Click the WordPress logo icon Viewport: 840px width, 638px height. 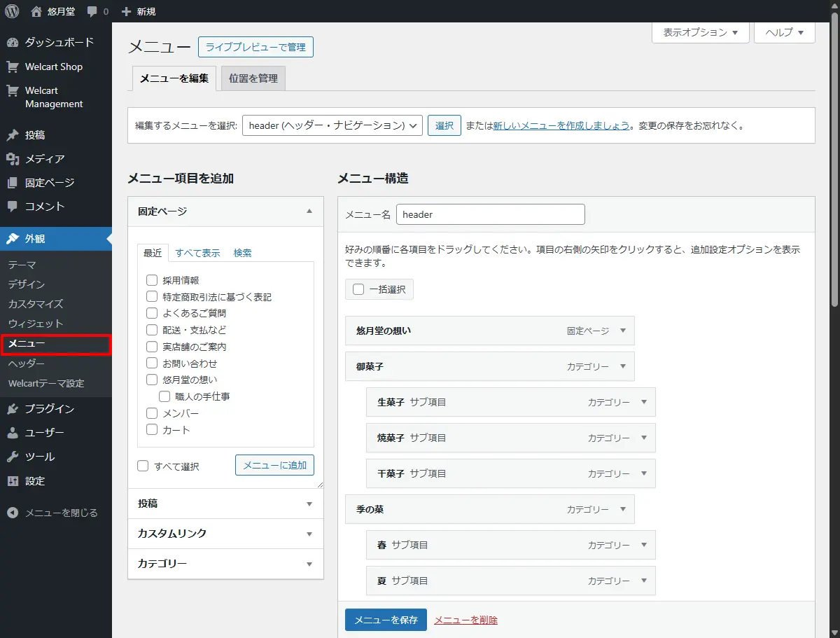tap(12, 11)
